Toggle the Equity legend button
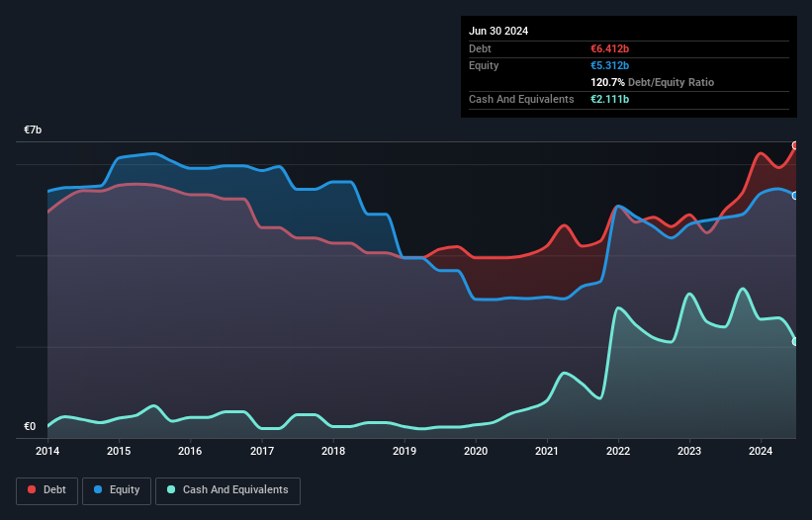The width and height of the screenshot is (812, 520). coord(117,490)
